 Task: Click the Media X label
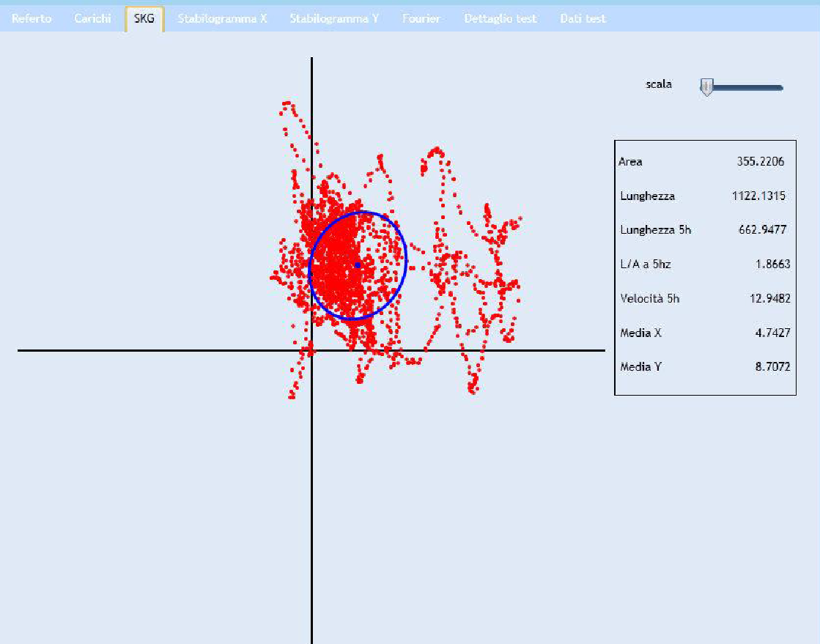pyautogui.click(x=640, y=333)
